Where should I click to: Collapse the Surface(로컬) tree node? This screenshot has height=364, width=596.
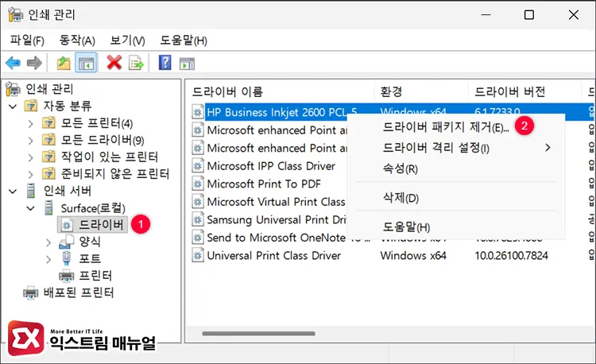(x=30, y=208)
